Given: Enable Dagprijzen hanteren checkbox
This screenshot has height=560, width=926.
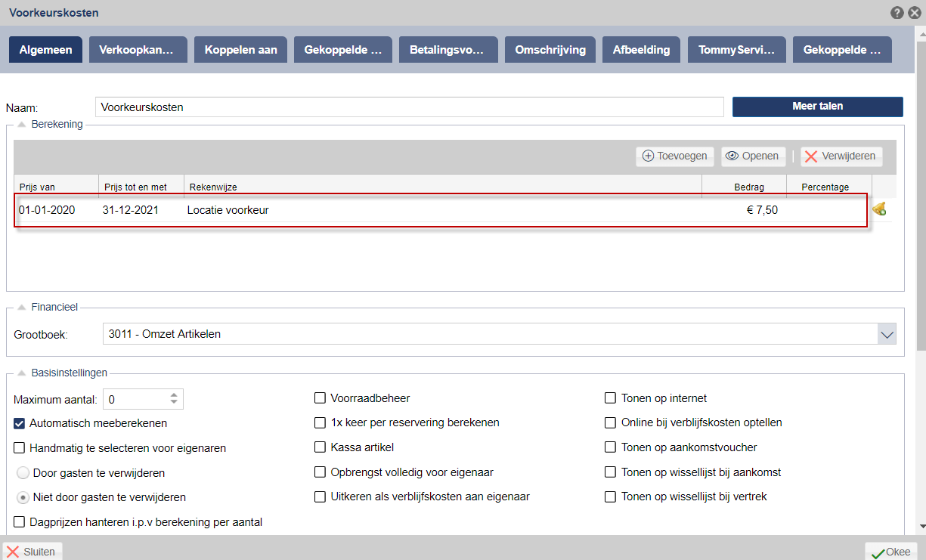Looking at the screenshot, I should pyautogui.click(x=20, y=521).
